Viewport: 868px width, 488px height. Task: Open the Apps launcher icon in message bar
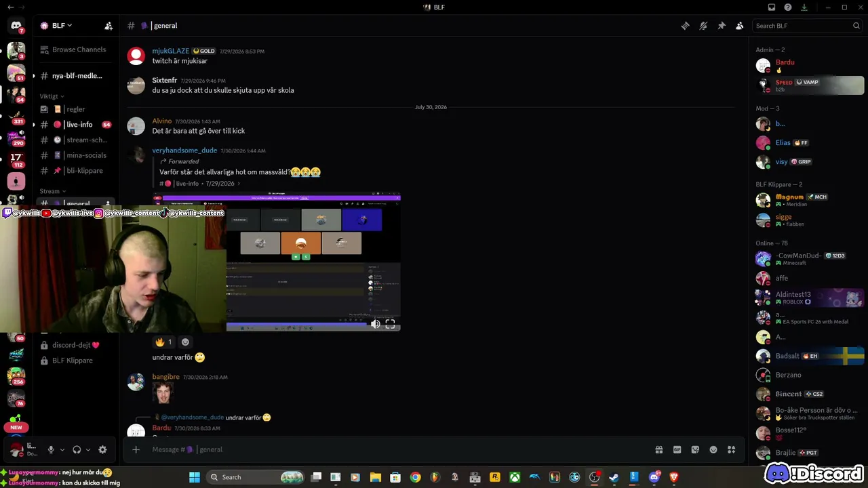tap(731, 449)
